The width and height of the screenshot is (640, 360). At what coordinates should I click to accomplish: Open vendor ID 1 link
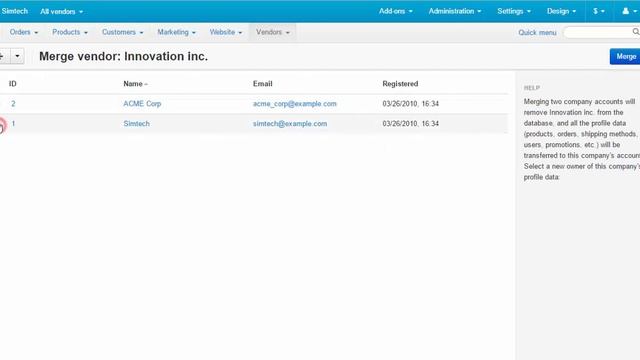click(x=13, y=123)
